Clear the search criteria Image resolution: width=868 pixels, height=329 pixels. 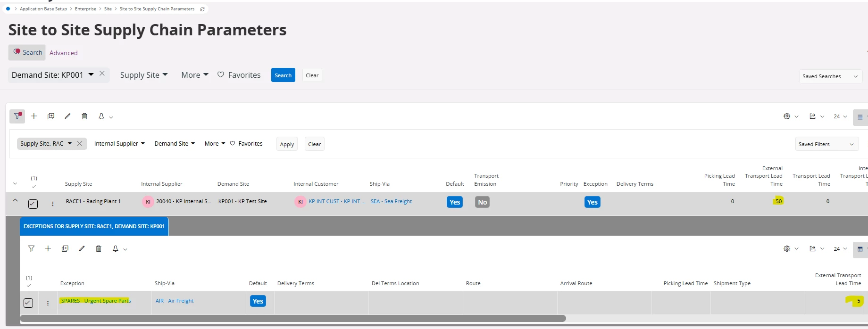pyautogui.click(x=312, y=75)
